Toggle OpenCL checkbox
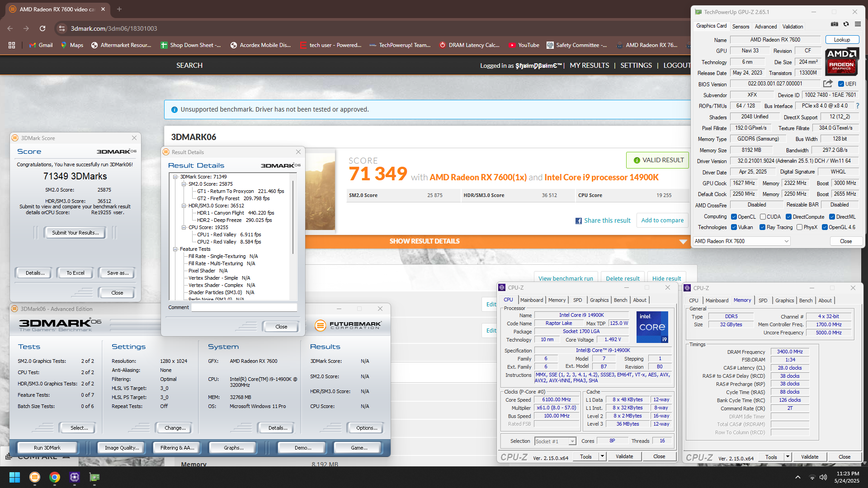 click(x=734, y=217)
